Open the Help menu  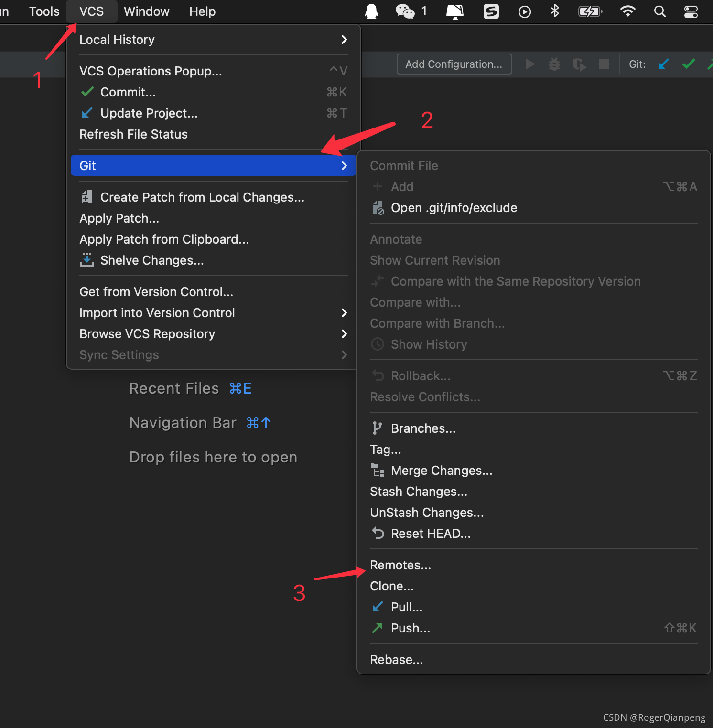pyautogui.click(x=203, y=11)
